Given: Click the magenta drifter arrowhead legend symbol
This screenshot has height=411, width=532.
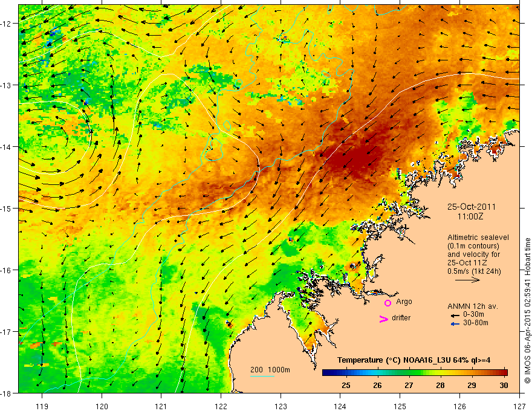Looking at the screenshot, I should (383, 319).
